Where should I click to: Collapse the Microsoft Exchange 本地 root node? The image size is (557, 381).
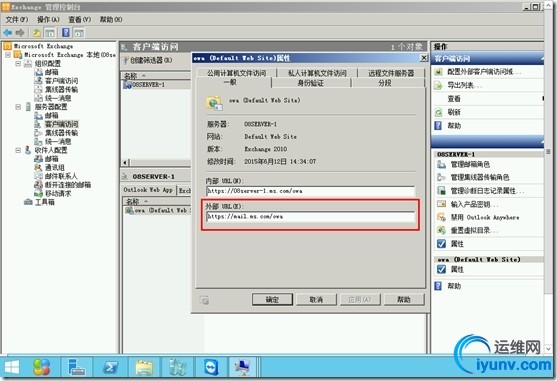[8, 55]
